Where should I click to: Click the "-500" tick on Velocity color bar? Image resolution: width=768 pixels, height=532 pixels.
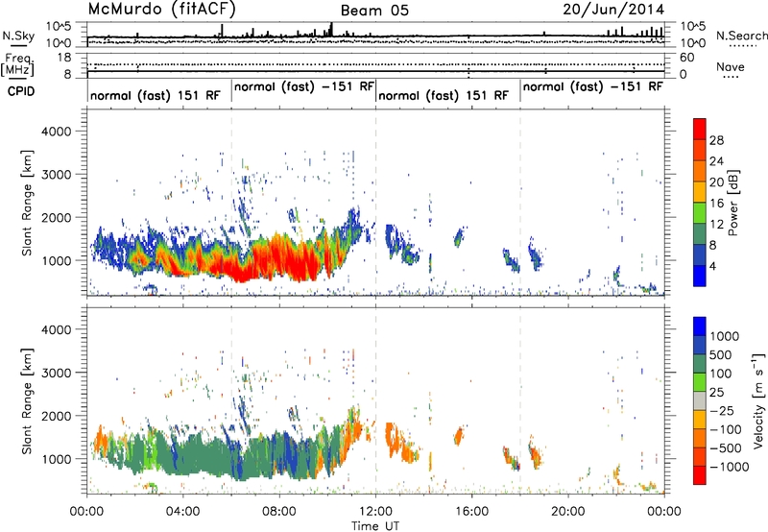[726, 448]
